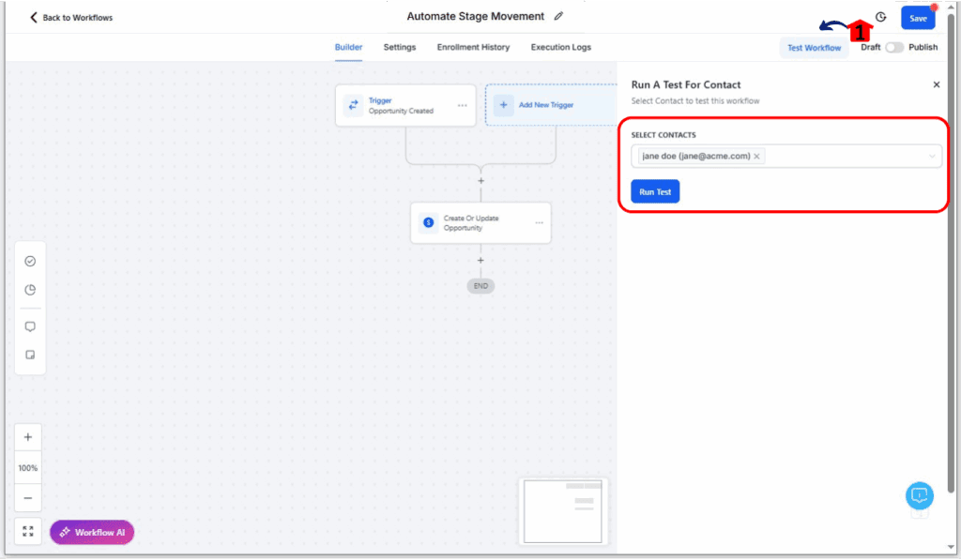This screenshot has width=961, height=560.
Task: Zoom in with the plus button
Action: [28, 437]
